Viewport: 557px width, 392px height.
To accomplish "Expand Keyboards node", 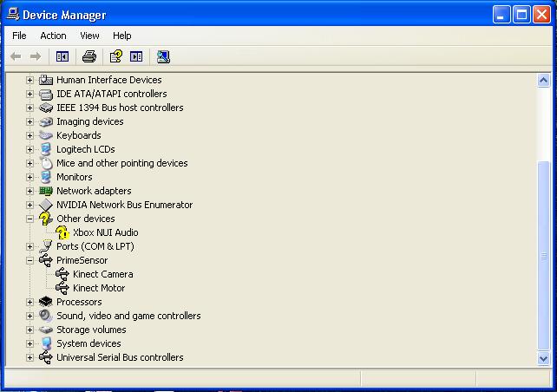I will 29,135.
